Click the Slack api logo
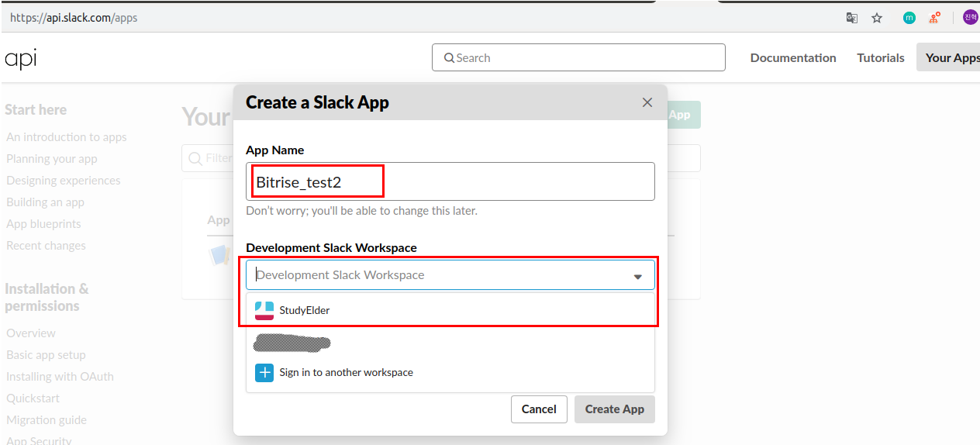The height and width of the screenshot is (445, 980). (x=21, y=58)
